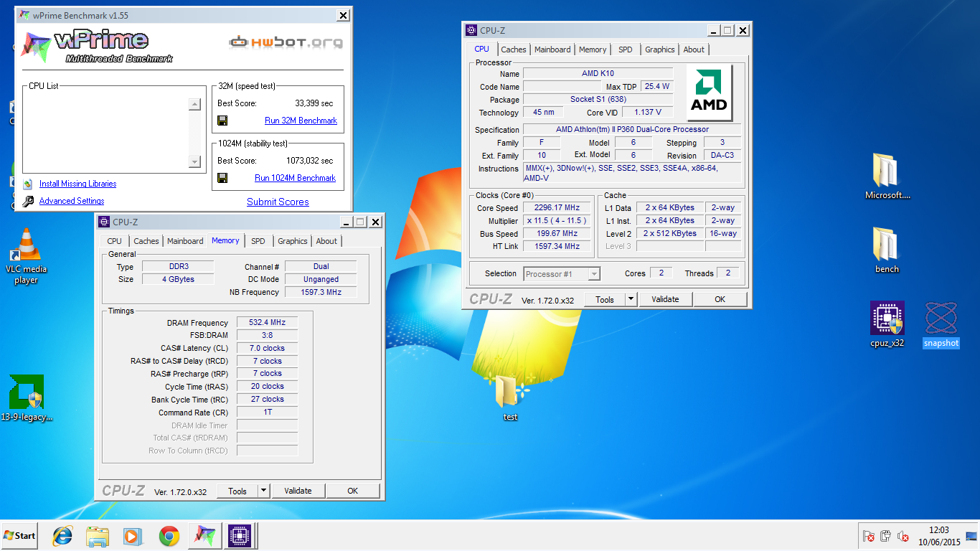Open the Action Center flag tray icon

pyautogui.click(x=869, y=536)
